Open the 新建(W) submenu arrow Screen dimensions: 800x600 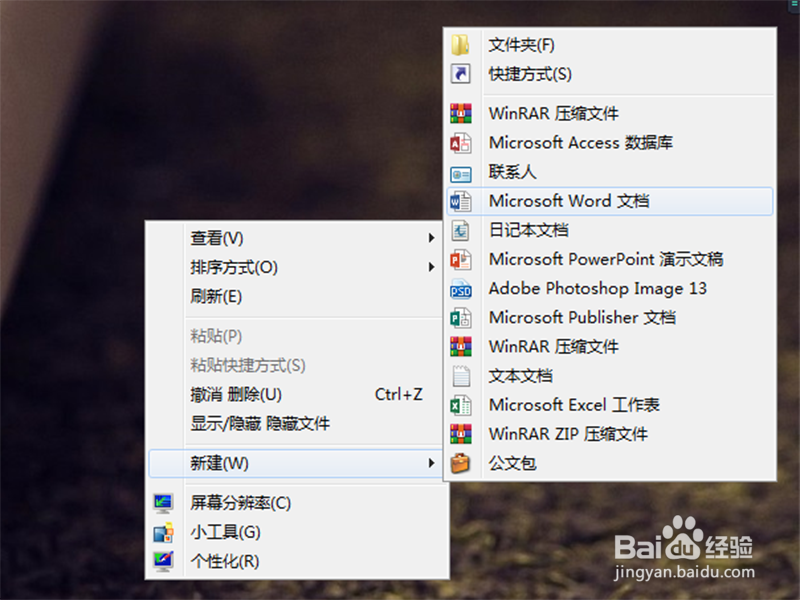coord(432,463)
